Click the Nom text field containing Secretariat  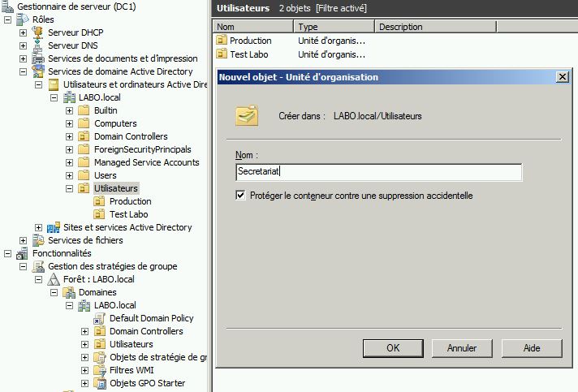click(379, 172)
